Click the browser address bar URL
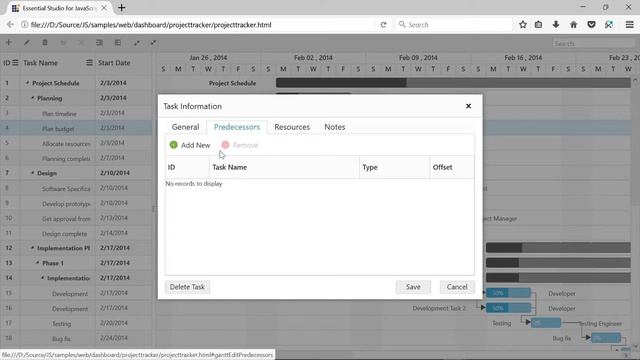 click(x=151, y=24)
